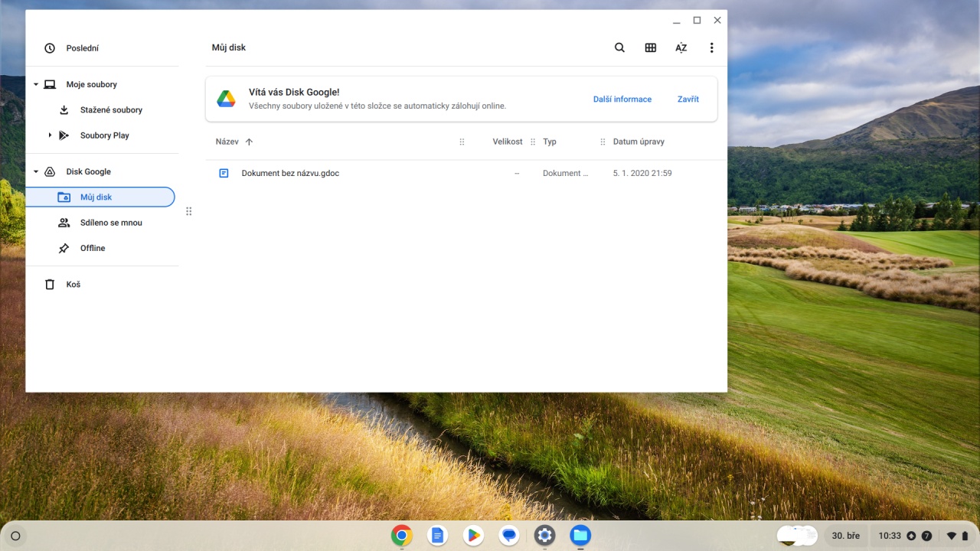Viewport: 980px width, 551px height.
Task: Expand the Soubory Play folder
Action: (50, 135)
